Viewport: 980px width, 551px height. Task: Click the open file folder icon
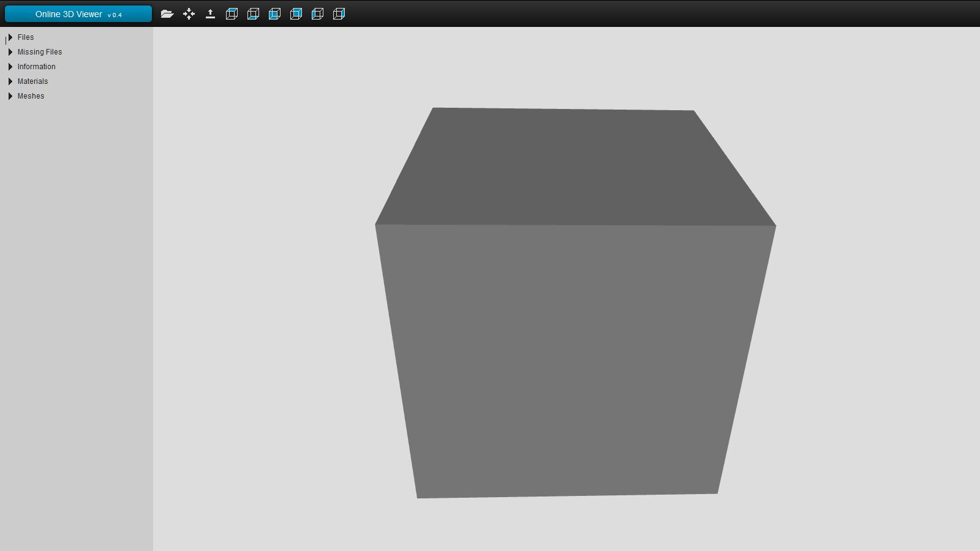[167, 14]
